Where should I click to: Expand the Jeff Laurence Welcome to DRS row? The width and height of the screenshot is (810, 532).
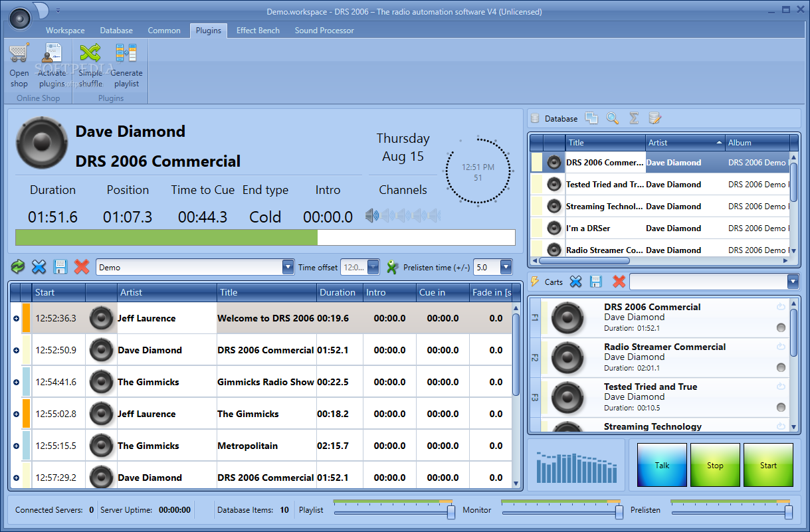(16, 318)
